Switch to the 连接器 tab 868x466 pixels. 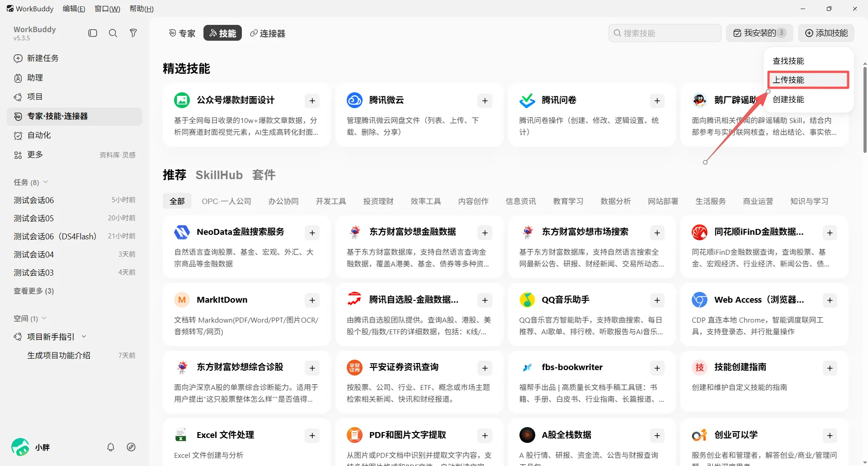(x=268, y=33)
